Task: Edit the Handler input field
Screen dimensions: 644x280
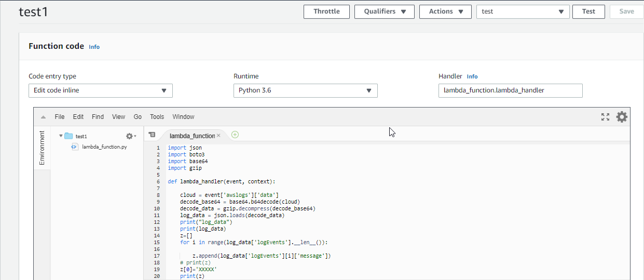Action: coord(511,90)
